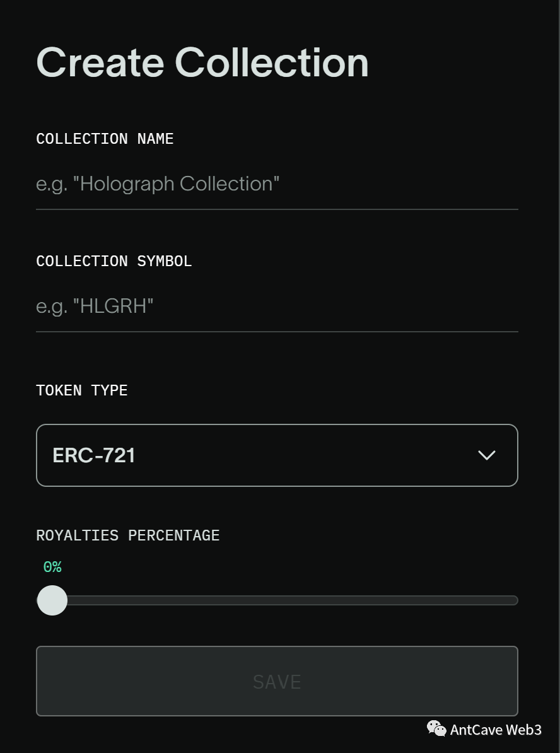
Task: Click the royalties slider thumb handle
Action: coord(52,600)
